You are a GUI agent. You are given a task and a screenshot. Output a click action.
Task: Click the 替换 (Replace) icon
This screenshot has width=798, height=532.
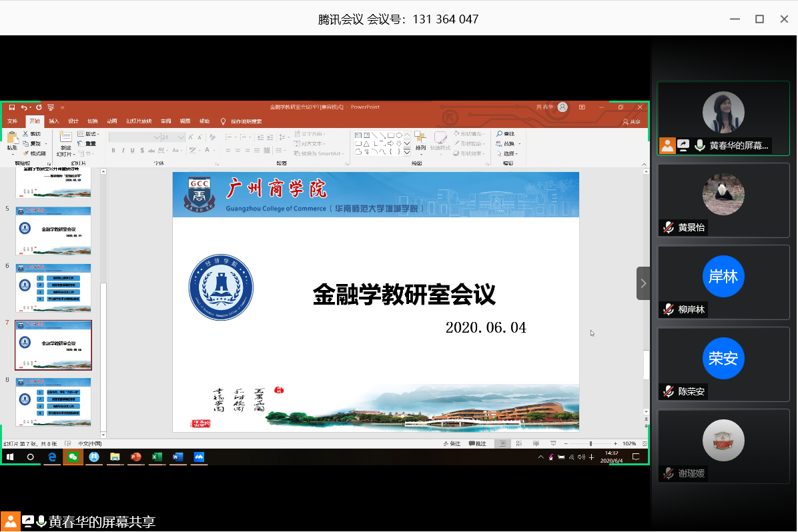[x=508, y=143]
